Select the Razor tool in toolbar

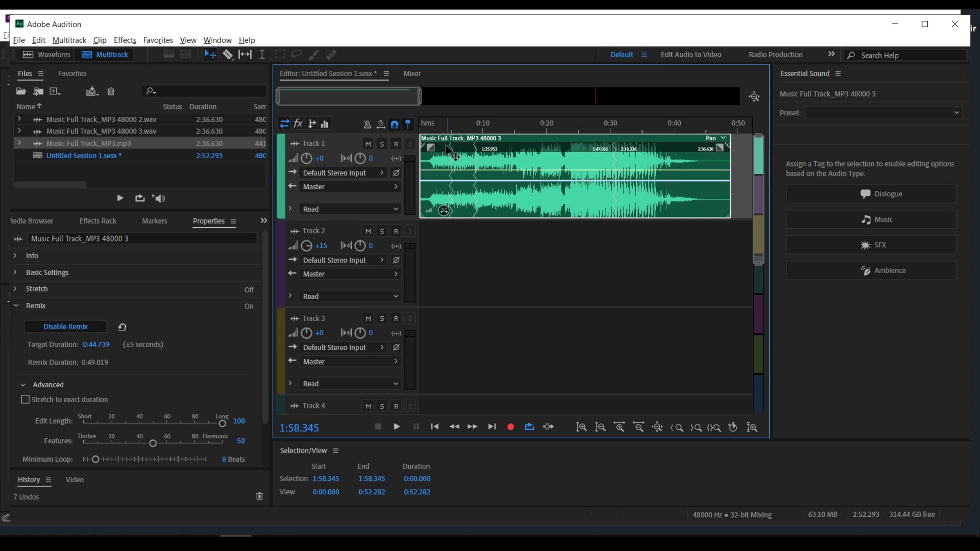(227, 54)
